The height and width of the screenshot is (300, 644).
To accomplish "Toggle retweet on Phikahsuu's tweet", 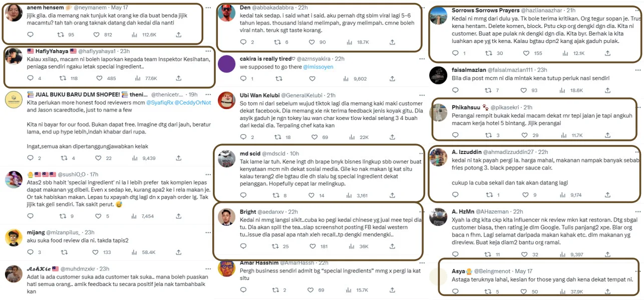I will tap(489, 135).
